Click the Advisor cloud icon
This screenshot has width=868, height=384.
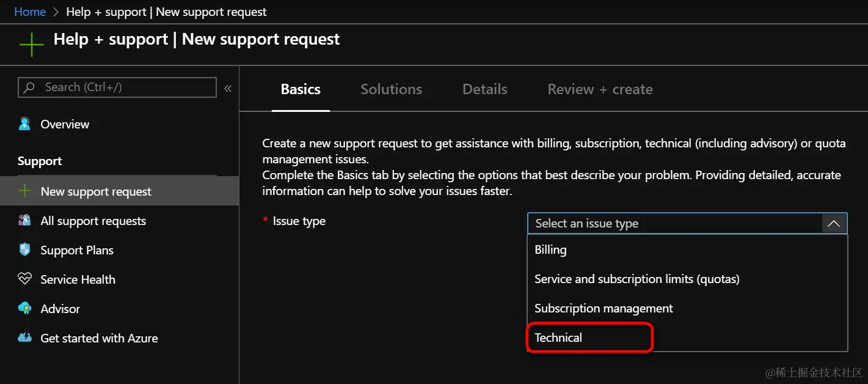point(24,308)
